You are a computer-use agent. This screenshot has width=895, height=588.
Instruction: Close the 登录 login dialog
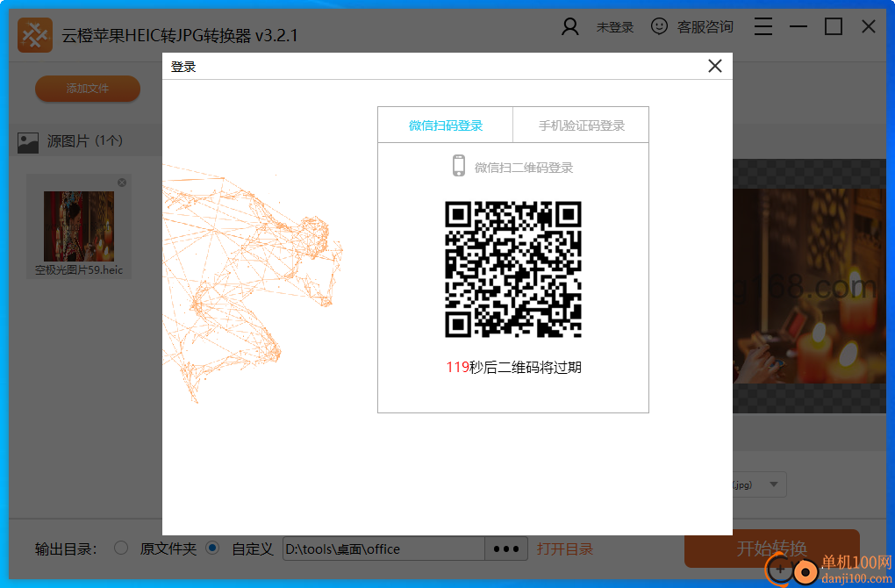(x=714, y=66)
